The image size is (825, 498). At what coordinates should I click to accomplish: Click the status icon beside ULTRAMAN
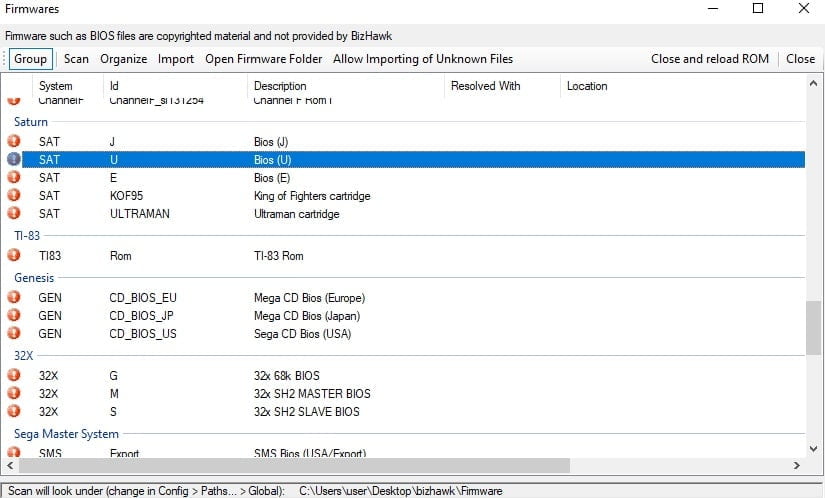pos(14,213)
